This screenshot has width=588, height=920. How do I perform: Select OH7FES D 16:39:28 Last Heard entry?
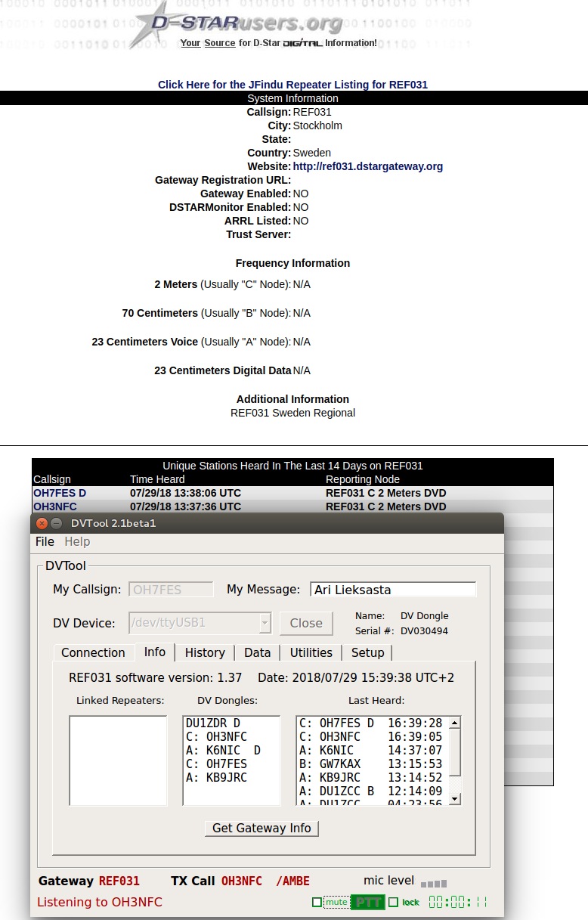pos(371,723)
